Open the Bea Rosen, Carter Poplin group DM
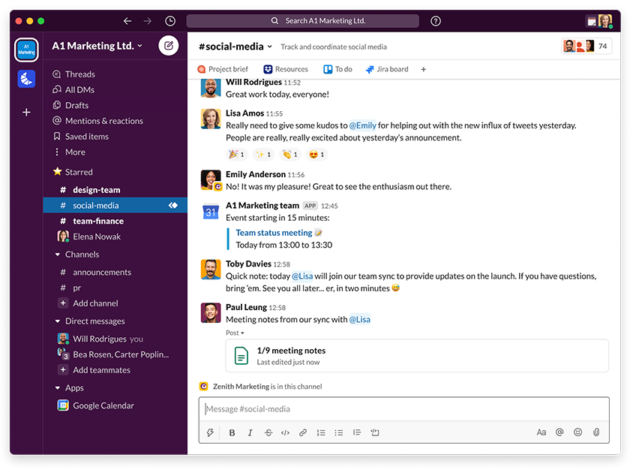Viewport: 641px width, 471px height. [115, 354]
